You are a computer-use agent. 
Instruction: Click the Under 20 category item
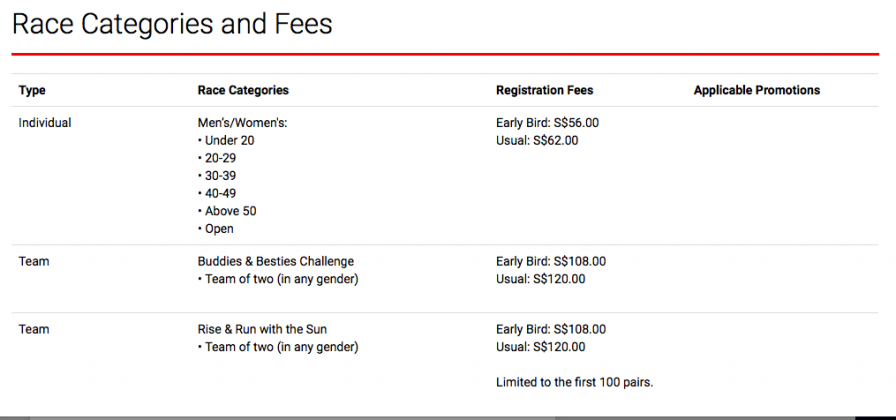tap(226, 141)
